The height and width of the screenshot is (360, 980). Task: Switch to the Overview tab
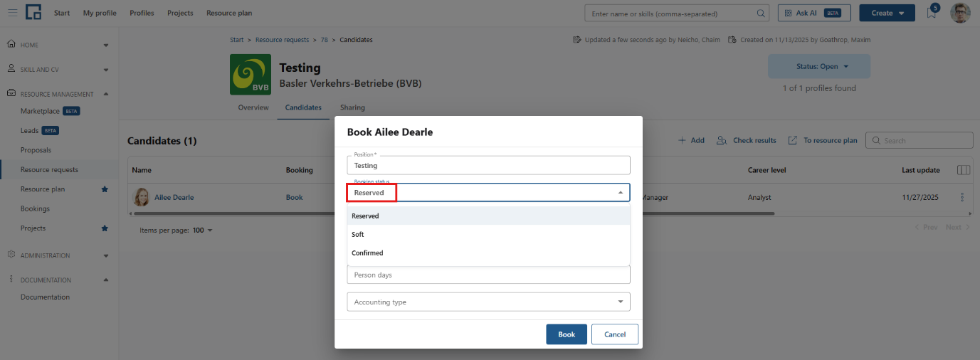(x=253, y=107)
